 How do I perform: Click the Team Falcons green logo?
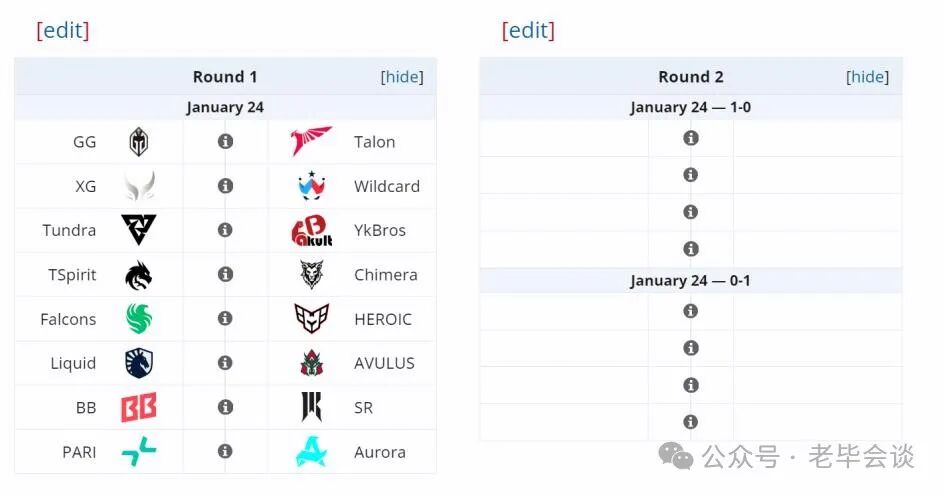point(139,318)
